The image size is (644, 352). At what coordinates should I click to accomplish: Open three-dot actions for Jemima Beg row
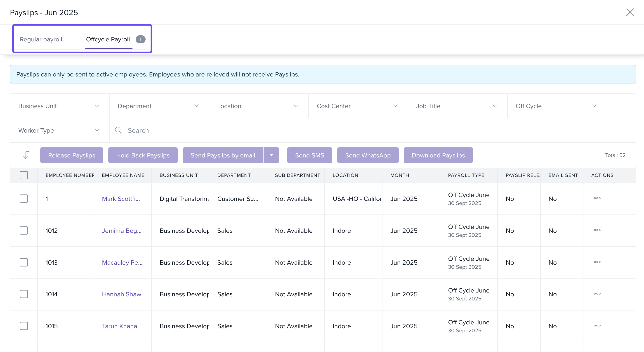tap(597, 230)
